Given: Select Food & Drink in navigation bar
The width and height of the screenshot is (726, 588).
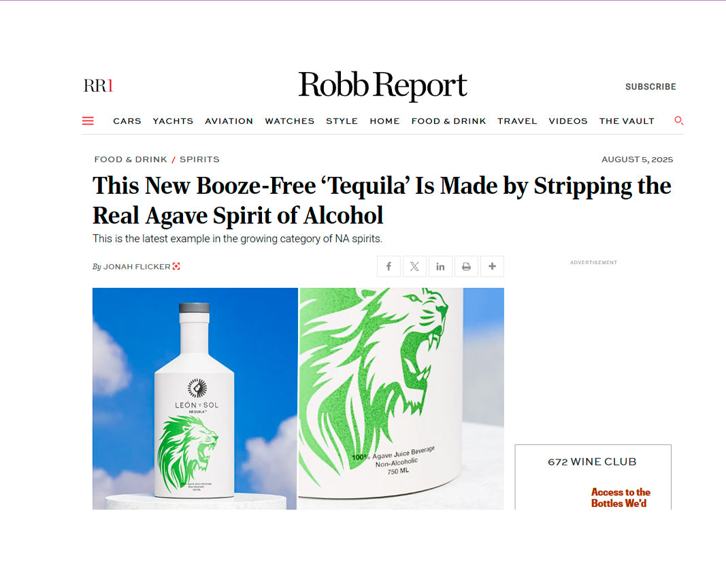Looking at the screenshot, I should point(448,121).
